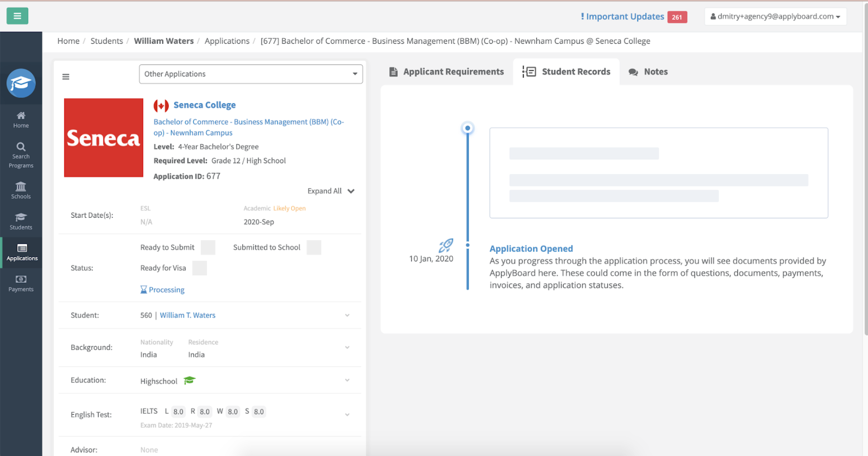Click the ApplyBoard graduation cap logo
868x456 pixels.
coord(21,83)
